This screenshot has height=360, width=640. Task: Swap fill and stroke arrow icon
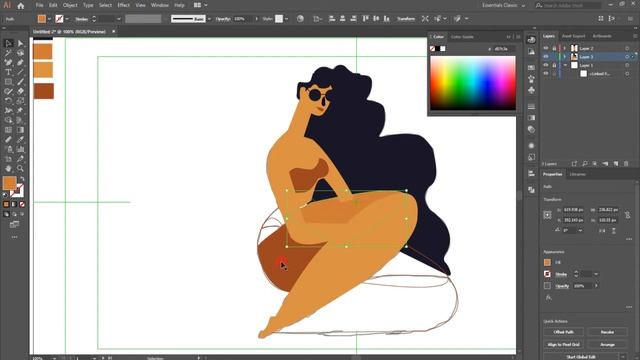[22, 179]
